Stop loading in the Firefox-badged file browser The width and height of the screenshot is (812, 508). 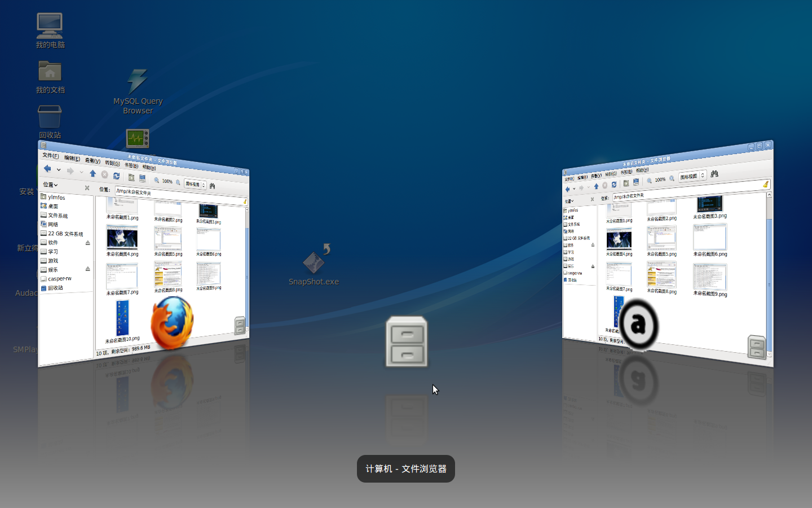click(x=104, y=174)
